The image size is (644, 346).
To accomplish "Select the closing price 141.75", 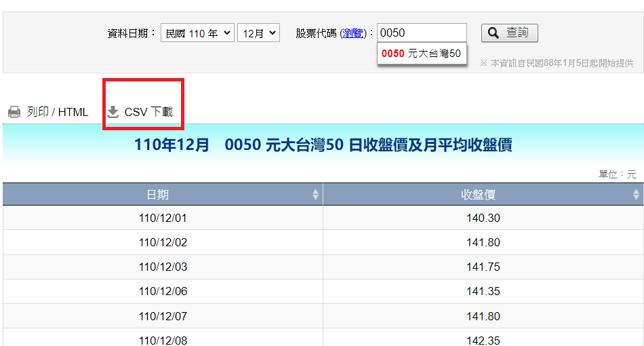I will pos(483,267).
